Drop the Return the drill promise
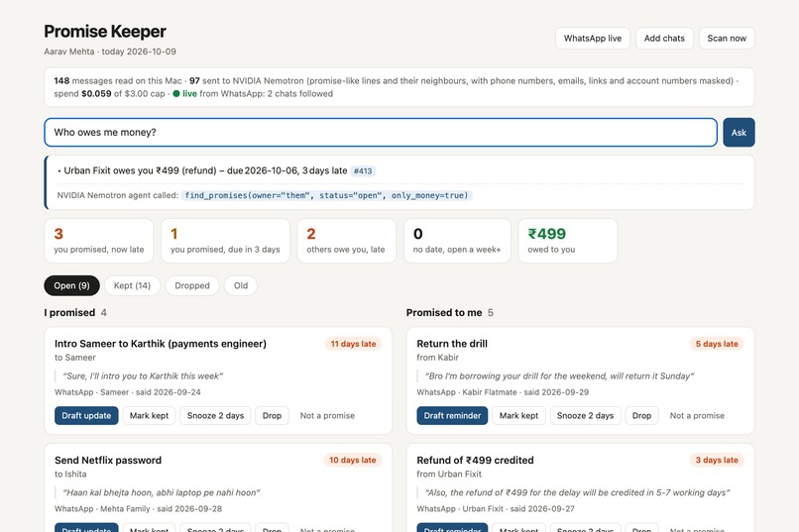799x532 pixels. [x=641, y=415]
